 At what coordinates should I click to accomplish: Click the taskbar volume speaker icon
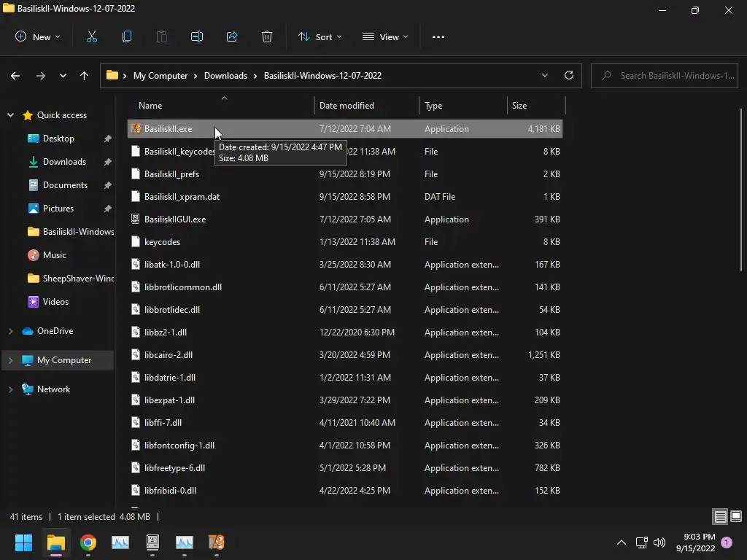(659, 542)
